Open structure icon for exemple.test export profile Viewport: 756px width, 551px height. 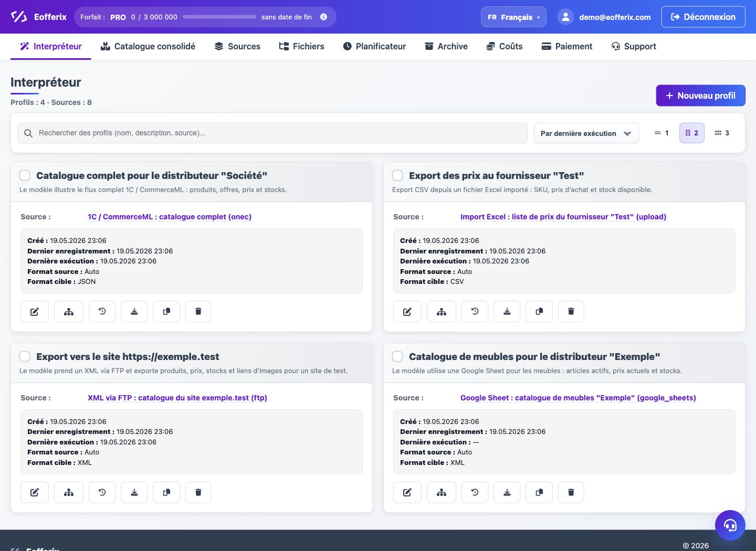[x=69, y=492]
